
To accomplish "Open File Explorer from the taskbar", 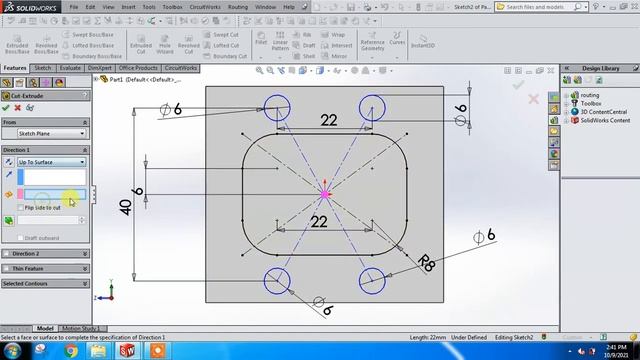I will coord(98,351).
